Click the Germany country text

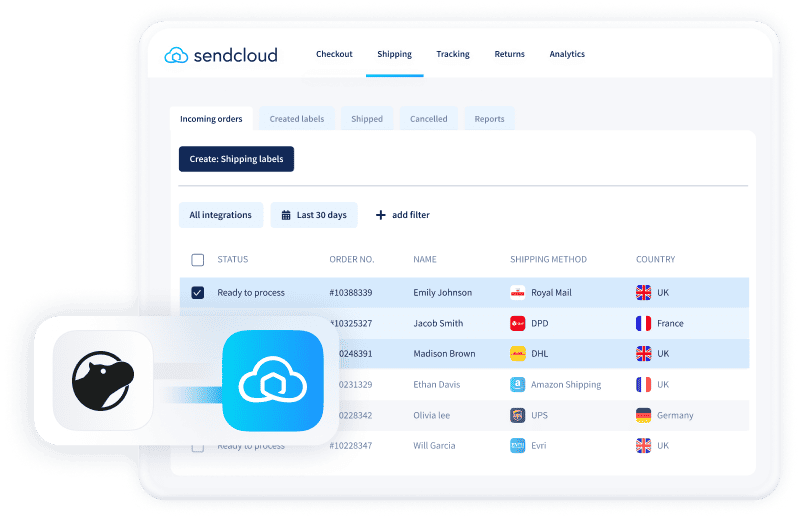pos(675,415)
